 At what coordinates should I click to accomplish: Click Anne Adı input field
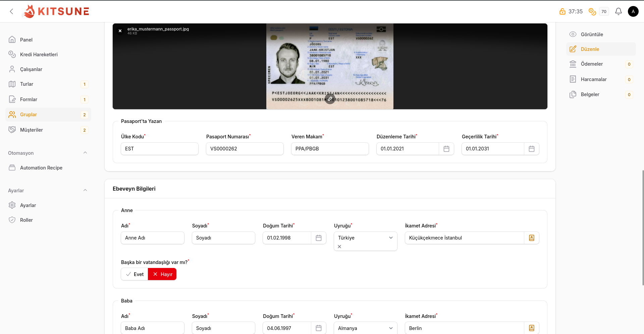153,238
